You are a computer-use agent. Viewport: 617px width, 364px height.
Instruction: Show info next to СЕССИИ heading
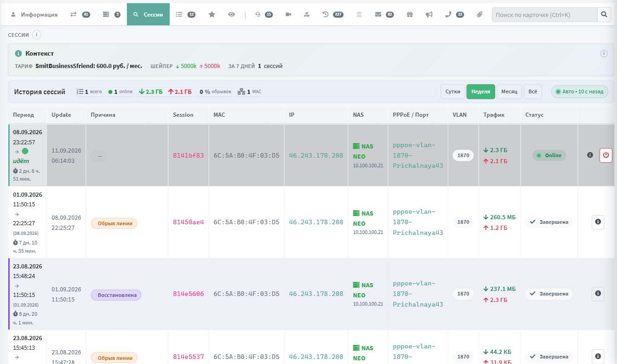point(37,35)
